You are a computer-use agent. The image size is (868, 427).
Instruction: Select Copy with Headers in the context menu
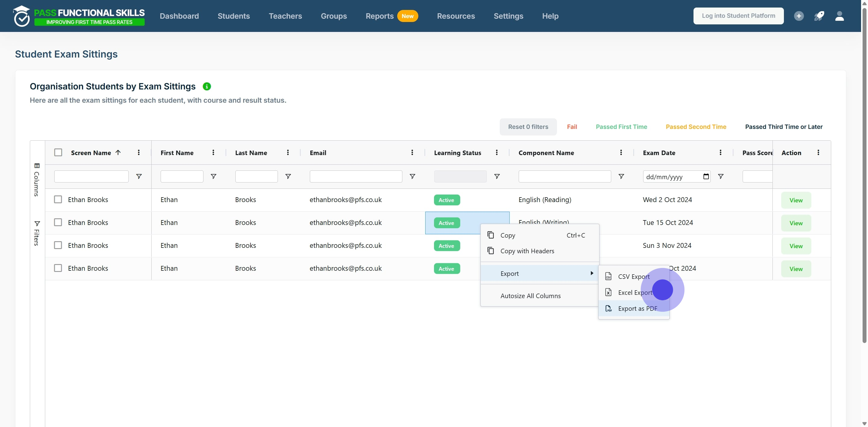pyautogui.click(x=527, y=251)
